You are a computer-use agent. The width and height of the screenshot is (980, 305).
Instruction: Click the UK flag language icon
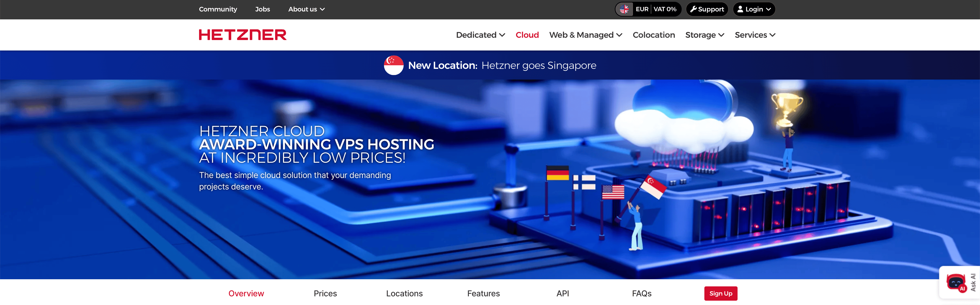624,9
